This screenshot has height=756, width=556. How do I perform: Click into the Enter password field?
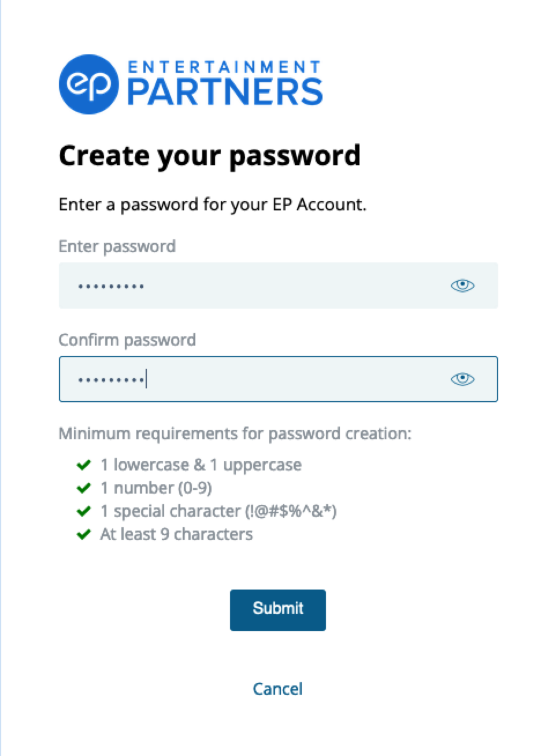tap(278, 286)
